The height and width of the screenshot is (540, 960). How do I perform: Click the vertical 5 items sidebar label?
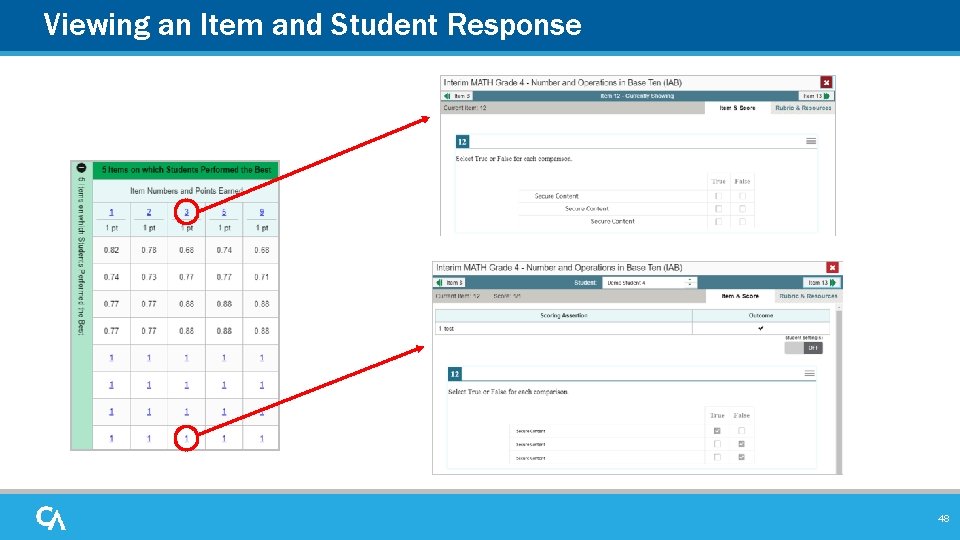click(x=81, y=256)
